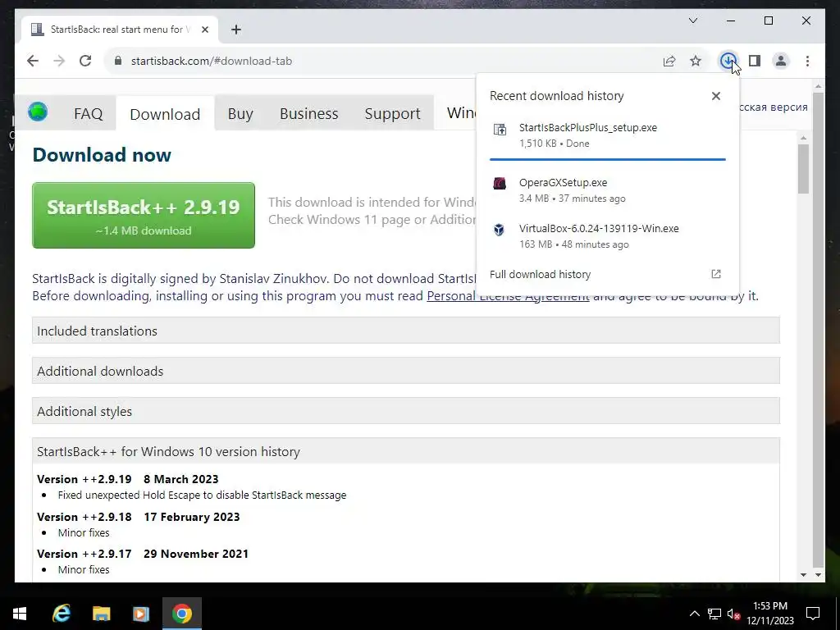Screen dimensions: 840x630
Task: Open VirtualBox-6.0.24-139119-Win.exe download entry
Action: (x=608, y=236)
